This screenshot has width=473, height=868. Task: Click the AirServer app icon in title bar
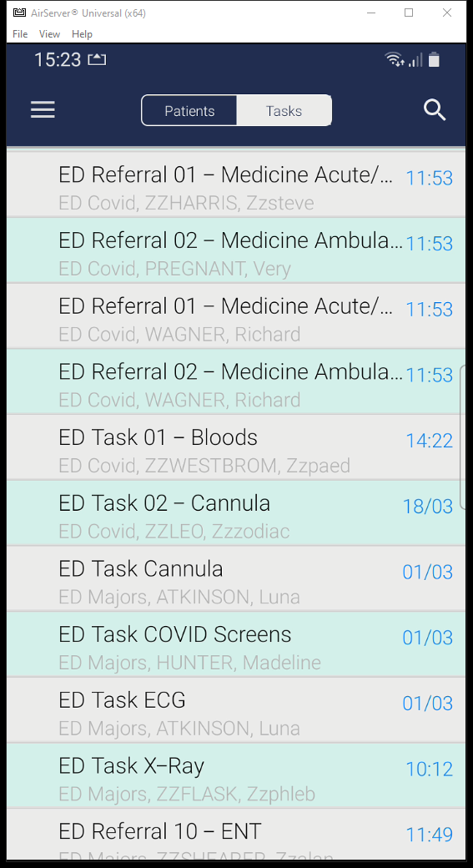19,13
